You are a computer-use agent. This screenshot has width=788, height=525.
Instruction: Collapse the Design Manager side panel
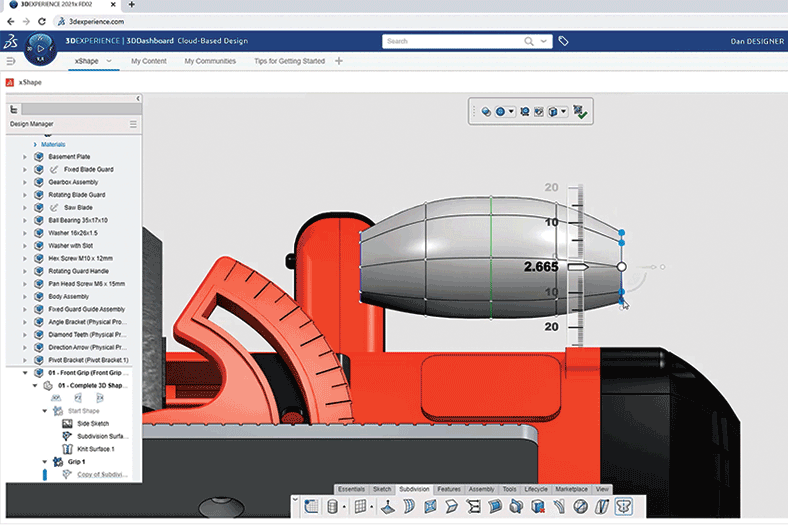pyautogui.click(x=138, y=98)
